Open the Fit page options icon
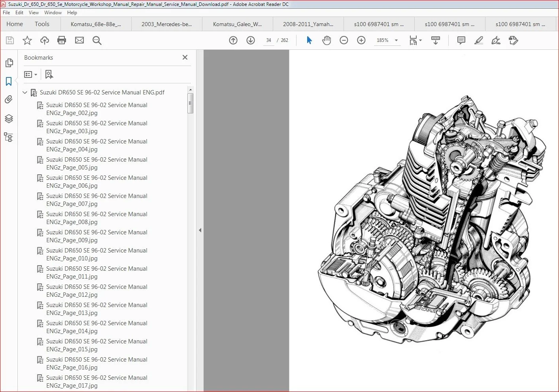The height and width of the screenshot is (392, 559). (x=415, y=40)
